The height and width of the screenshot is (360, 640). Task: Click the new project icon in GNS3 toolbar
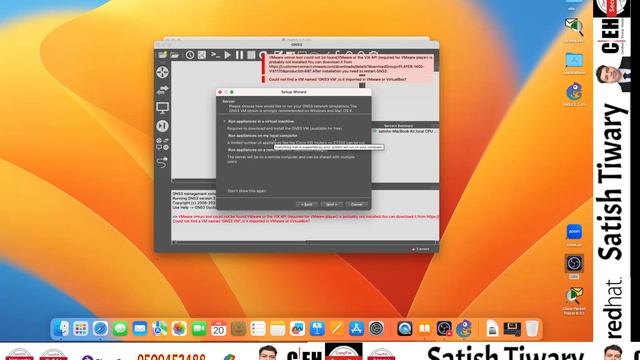coord(162,55)
